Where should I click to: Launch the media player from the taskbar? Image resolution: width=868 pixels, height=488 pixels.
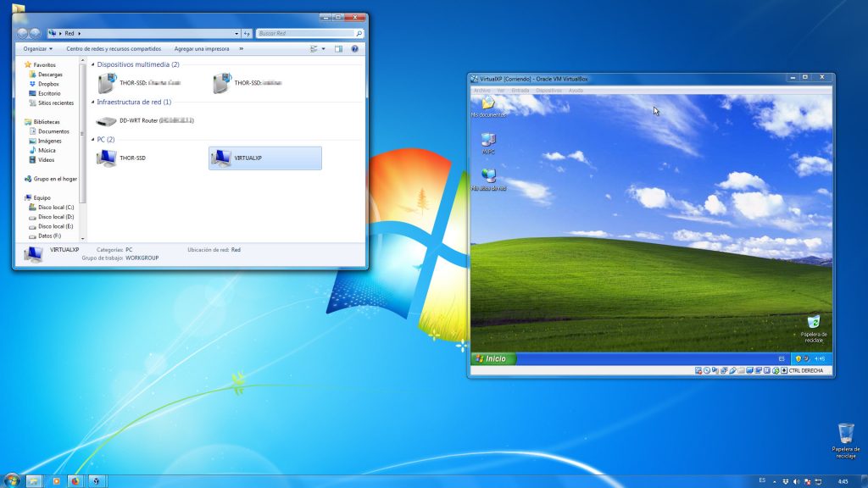click(x=56, y=481)
